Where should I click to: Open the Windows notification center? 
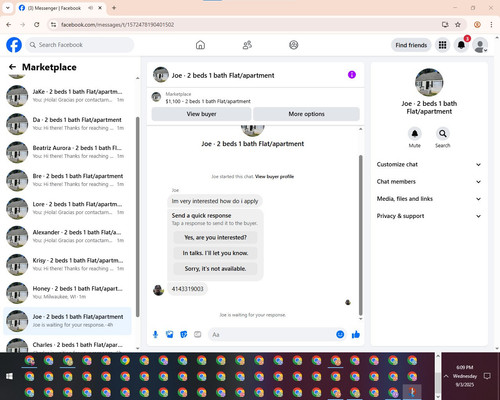tap(487, 376)
